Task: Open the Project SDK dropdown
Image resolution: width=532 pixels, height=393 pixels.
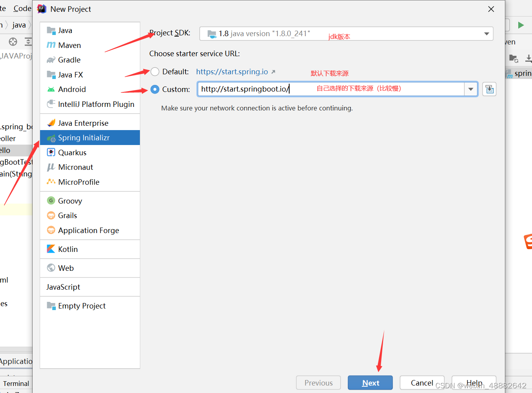Action: 346,34
